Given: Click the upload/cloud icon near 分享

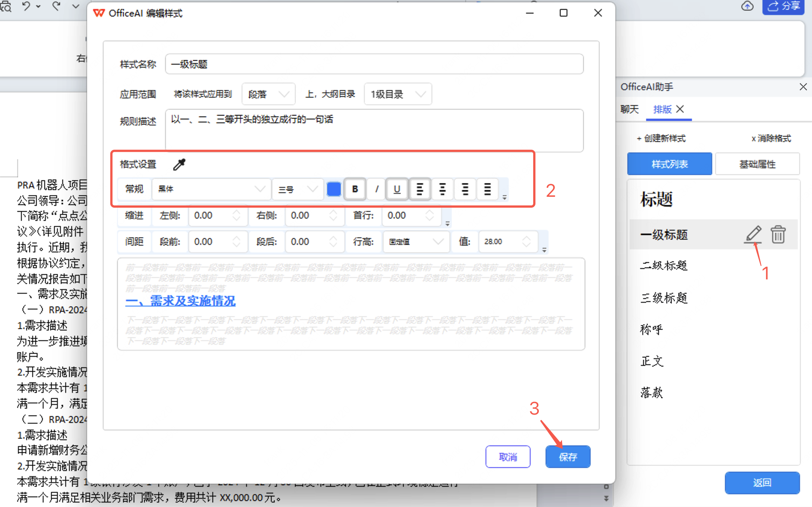Looking at the screenshot, I should pos(747,7).
